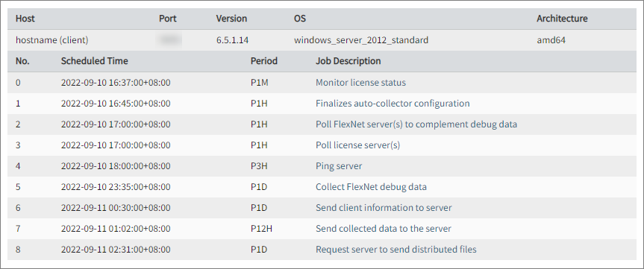This screenshot has height=269, width=644.
Task: Click period value P3H
Action: coord(259,166)
